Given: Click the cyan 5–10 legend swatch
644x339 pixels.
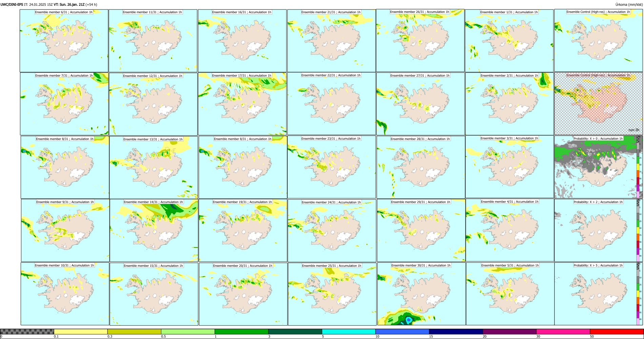Looking at the screenshot, I should 349,332.
